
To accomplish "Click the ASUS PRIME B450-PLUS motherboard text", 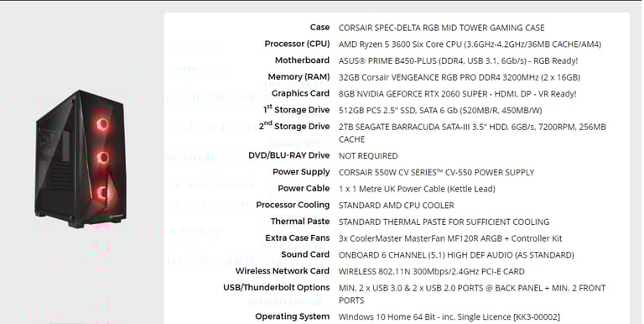I will (x=458, y=60).
